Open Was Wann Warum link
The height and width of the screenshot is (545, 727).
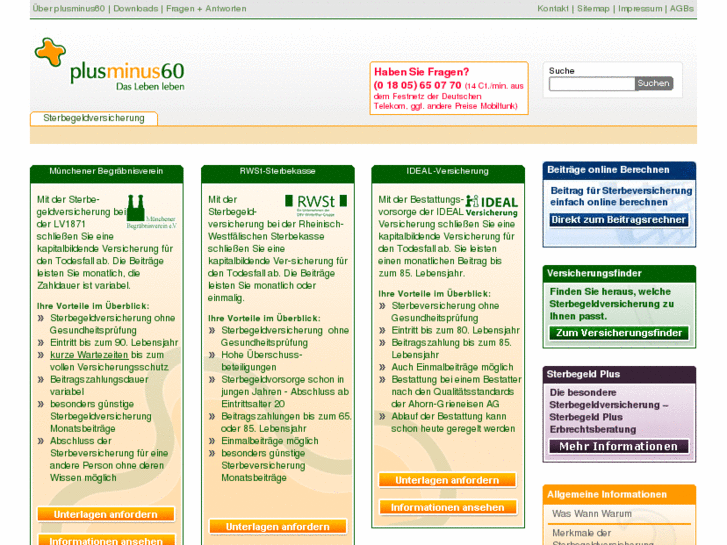(592, 514)
